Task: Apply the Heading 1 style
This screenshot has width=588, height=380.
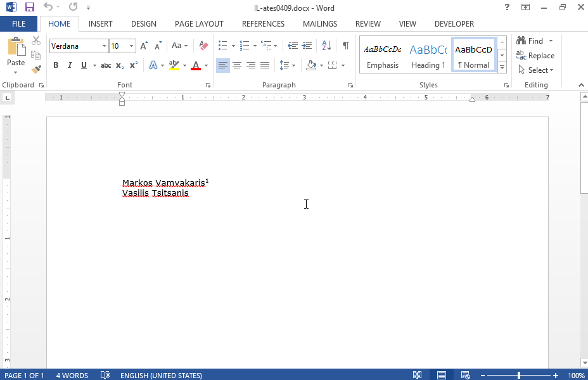Action: pos(428,55)
